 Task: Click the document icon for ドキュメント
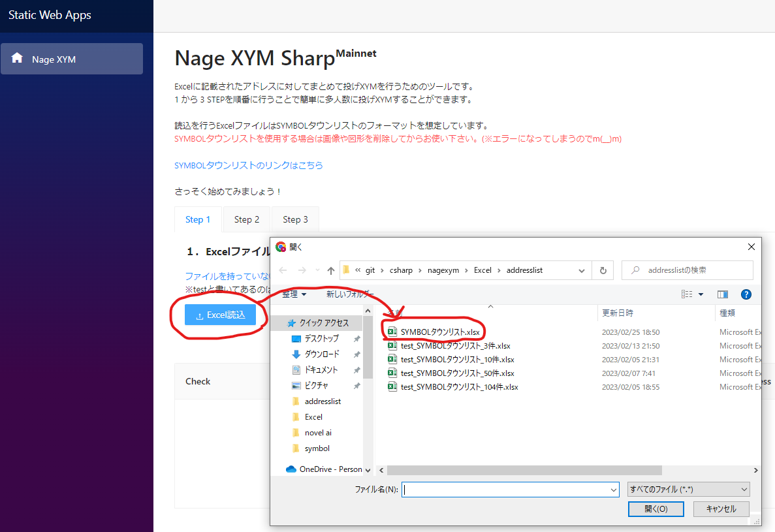(x=296, y=370)
